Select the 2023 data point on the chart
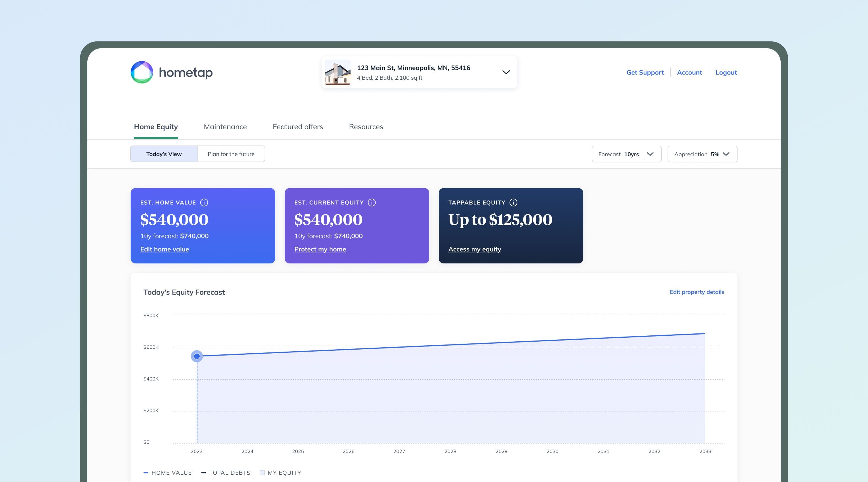The width and height of the screenshot is (868, 482). click(x=197, y=356)
